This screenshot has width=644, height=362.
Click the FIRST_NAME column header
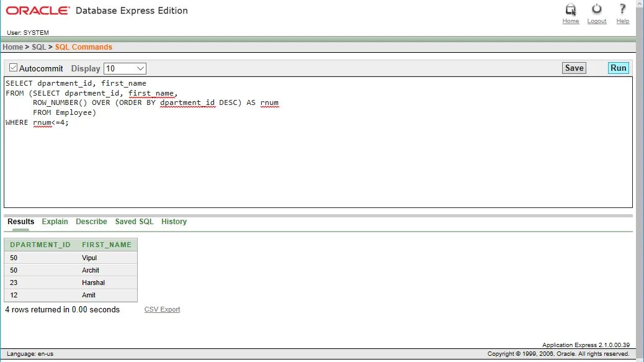[107, 245]
